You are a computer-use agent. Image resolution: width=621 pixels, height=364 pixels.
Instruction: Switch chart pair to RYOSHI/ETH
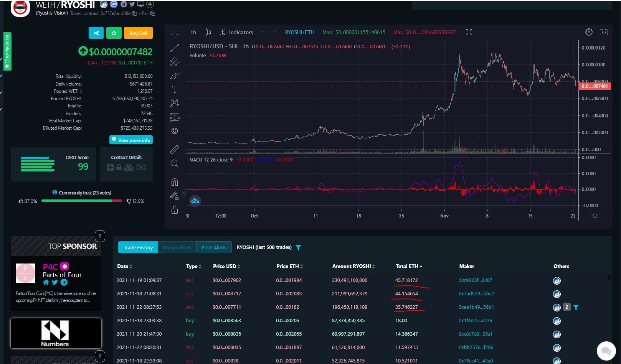coord(300,32)
